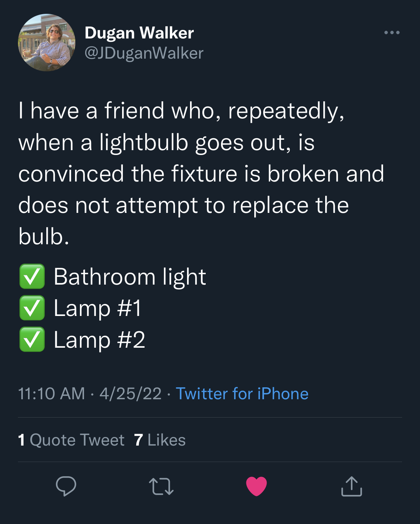
Task: Click the Lamp #1 checkmark emoji
Action: click(x=32, y=308)
